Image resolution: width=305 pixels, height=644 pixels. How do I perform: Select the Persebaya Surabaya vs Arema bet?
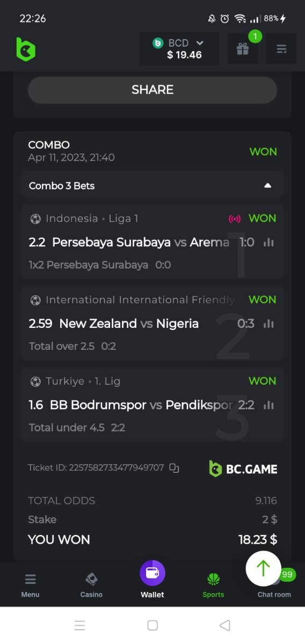(152, 241)
